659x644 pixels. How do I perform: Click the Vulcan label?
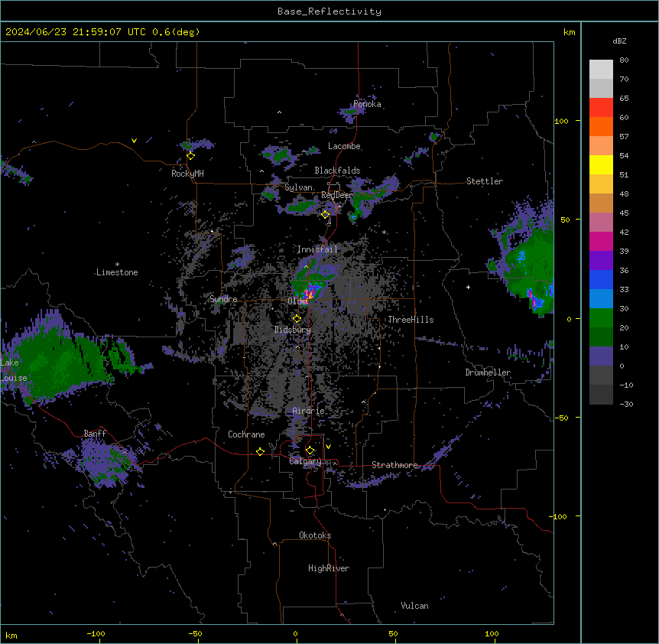[x=415, y=606]
